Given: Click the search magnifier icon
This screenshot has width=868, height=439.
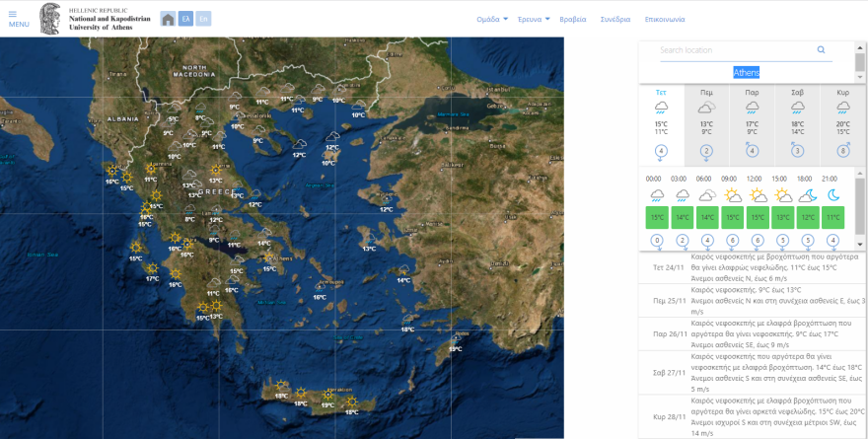Looking at the screenshot, I should tap(821, 50).
